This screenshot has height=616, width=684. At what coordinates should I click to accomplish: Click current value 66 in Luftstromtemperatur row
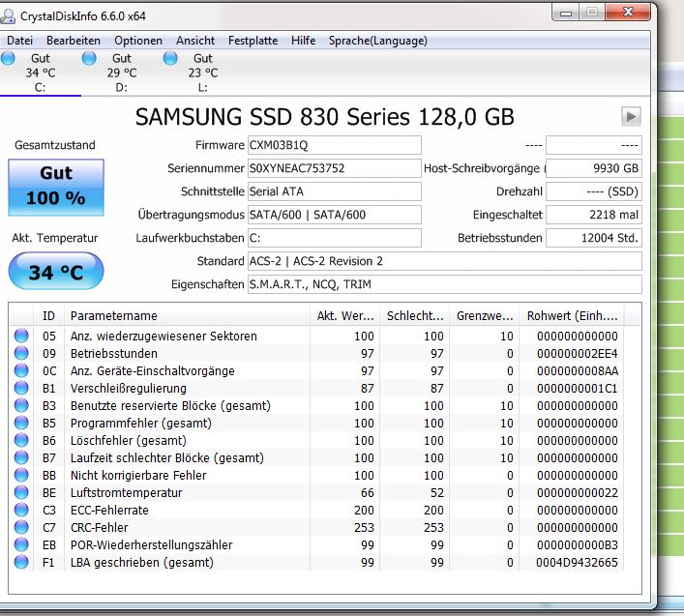pyautogui.click(x=368, y=493)
